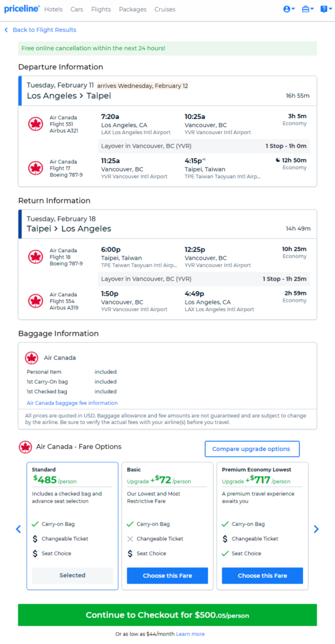The width and height of the screenshot is (335, 644).
Task: Select the Standard $485 fare card
Action: point(72,526)
